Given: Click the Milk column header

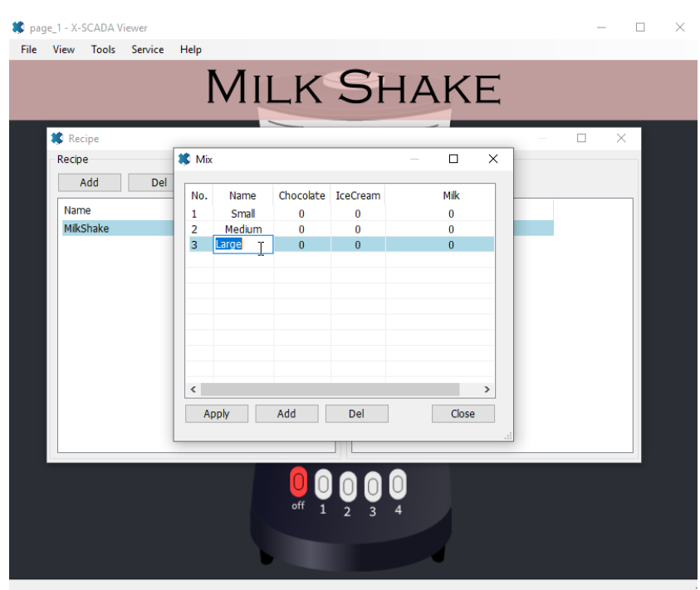Looking at the screenshot, I should tap(451, 195).
